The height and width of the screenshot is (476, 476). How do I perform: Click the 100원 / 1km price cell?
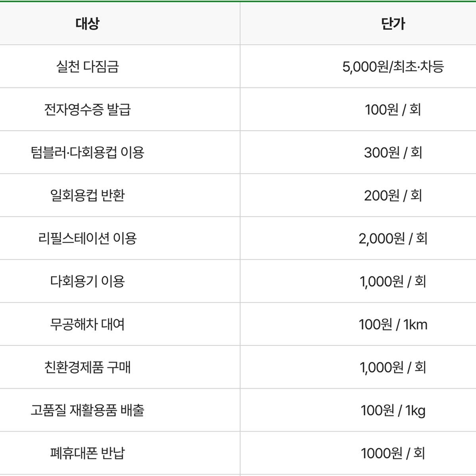pyautogui.click(x=393, y=324)
